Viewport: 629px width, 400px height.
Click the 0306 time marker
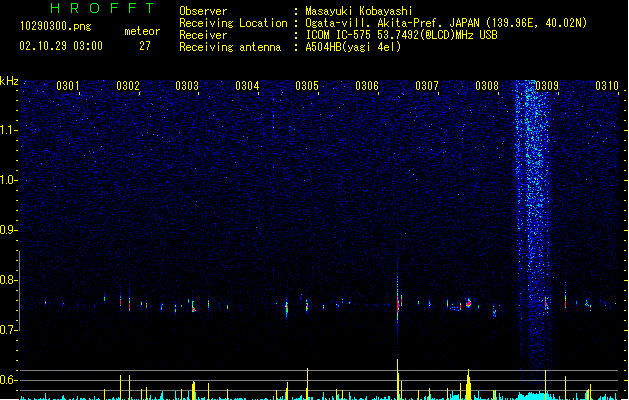click(367, 86)
